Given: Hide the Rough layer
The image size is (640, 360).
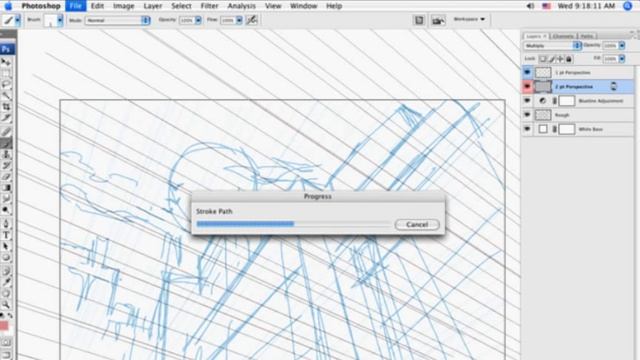Looking at the screenshot, I should [x=527, y=115].
